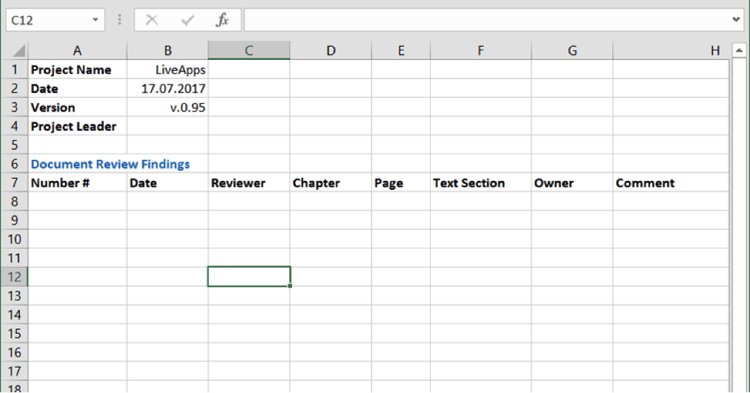Click the 'Date' label in row 2
The image size is (750, 393).
click(77, 88)
